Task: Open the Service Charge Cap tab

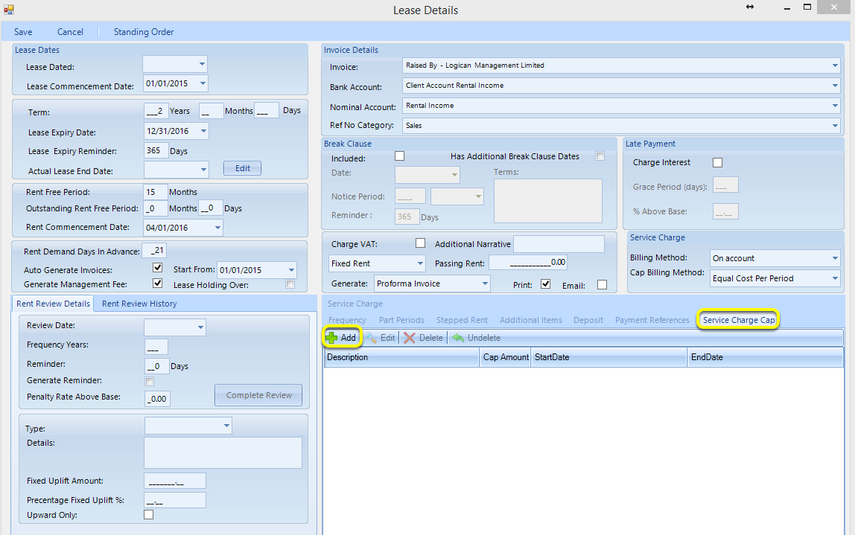Action: (738, 320)
